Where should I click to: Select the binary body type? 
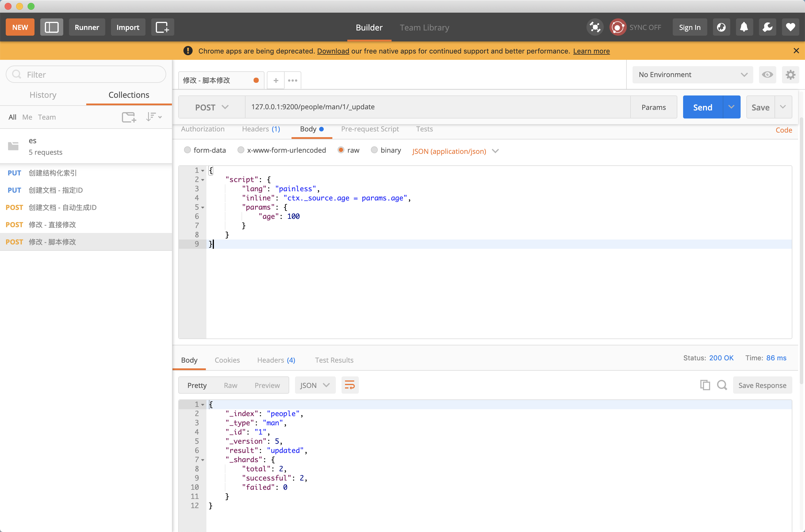point(374,150)
